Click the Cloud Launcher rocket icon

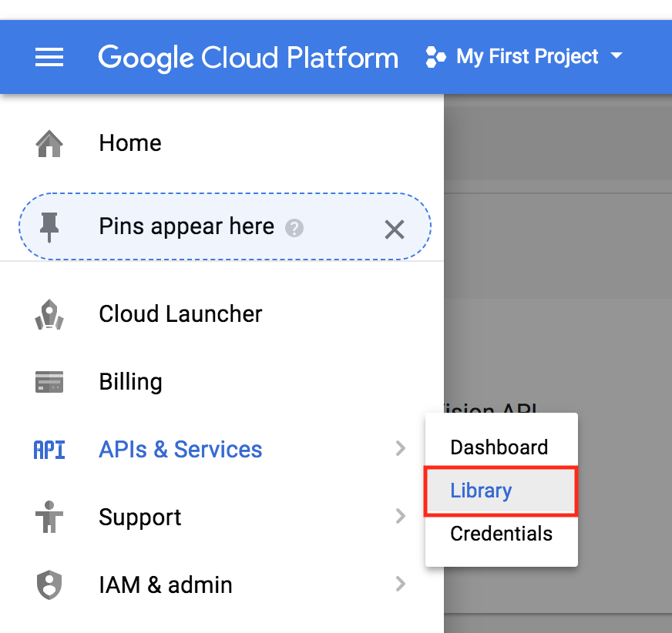click(49, 314)
